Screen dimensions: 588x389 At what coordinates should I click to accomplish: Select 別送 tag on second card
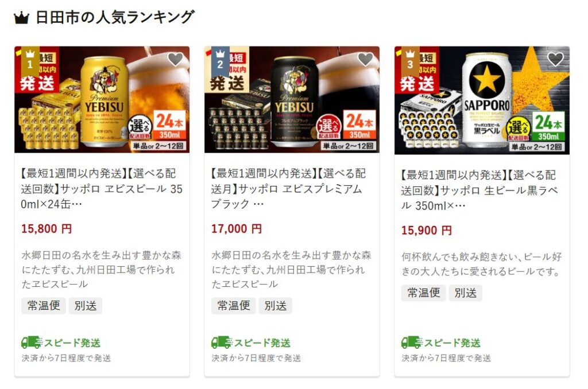pyautogui.click(x=275, y=305)
